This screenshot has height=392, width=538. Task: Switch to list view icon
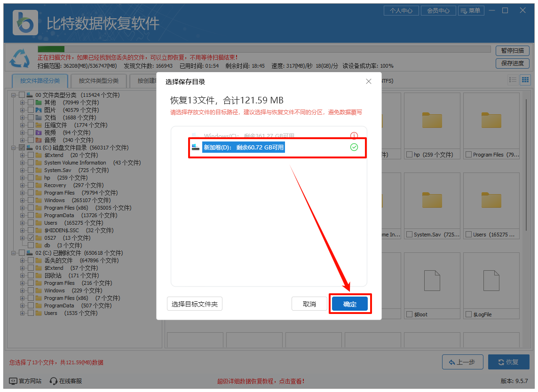pyautogui.click(x=513, y=80)
